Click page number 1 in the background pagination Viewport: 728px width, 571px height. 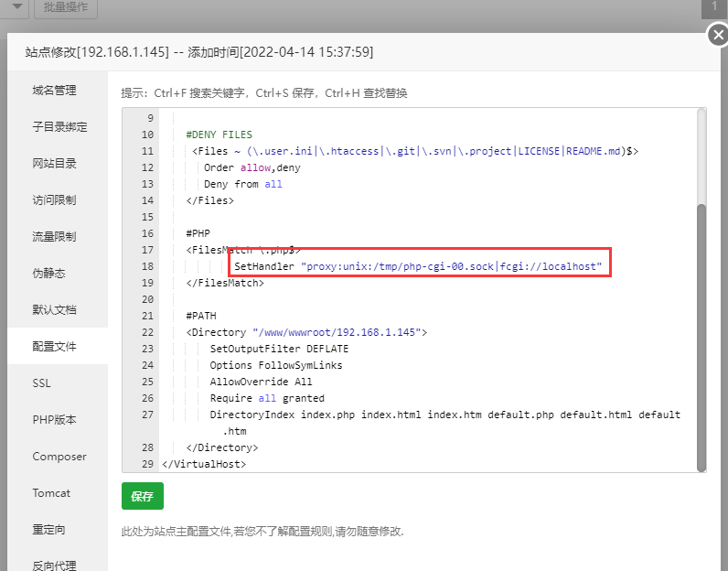(x=714, y=7)
